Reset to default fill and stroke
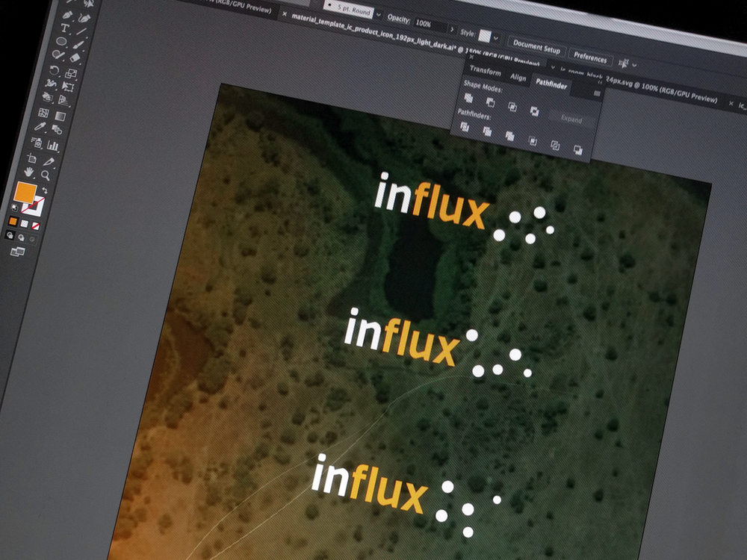 pos(14,208)
